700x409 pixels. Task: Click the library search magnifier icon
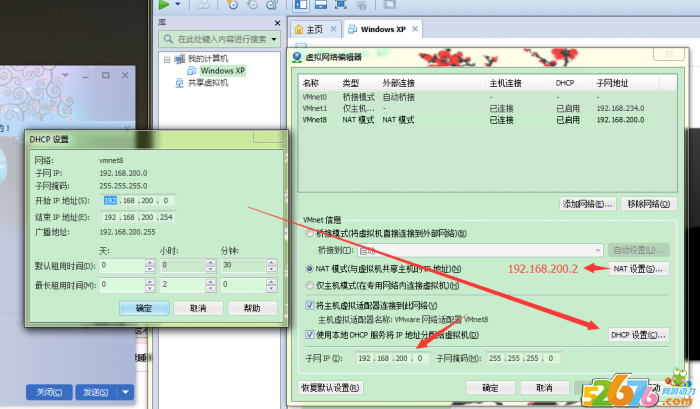[x=168, y=39]
